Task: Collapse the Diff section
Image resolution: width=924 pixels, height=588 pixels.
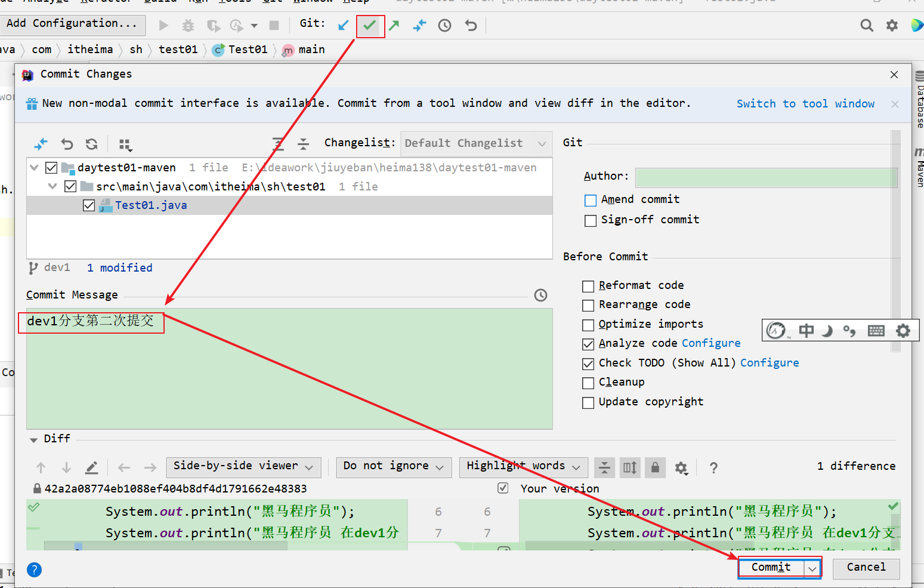Action: pyautogui.click(x=33, y=439)
